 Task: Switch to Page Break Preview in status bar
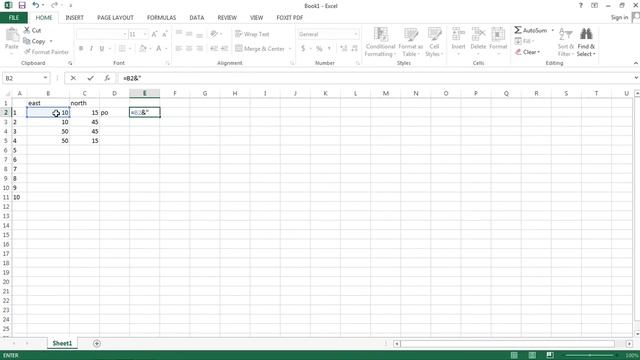[x=550, y=355]
